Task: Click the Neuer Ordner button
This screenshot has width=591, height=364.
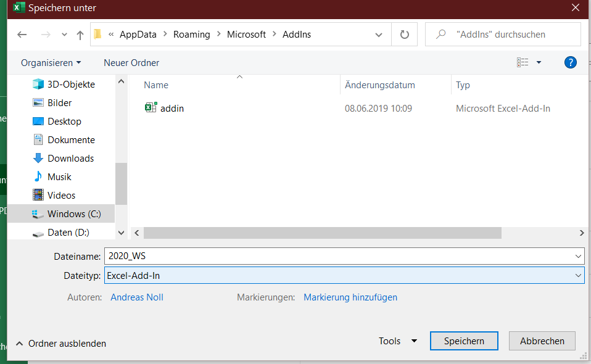Action: [131, 63]
